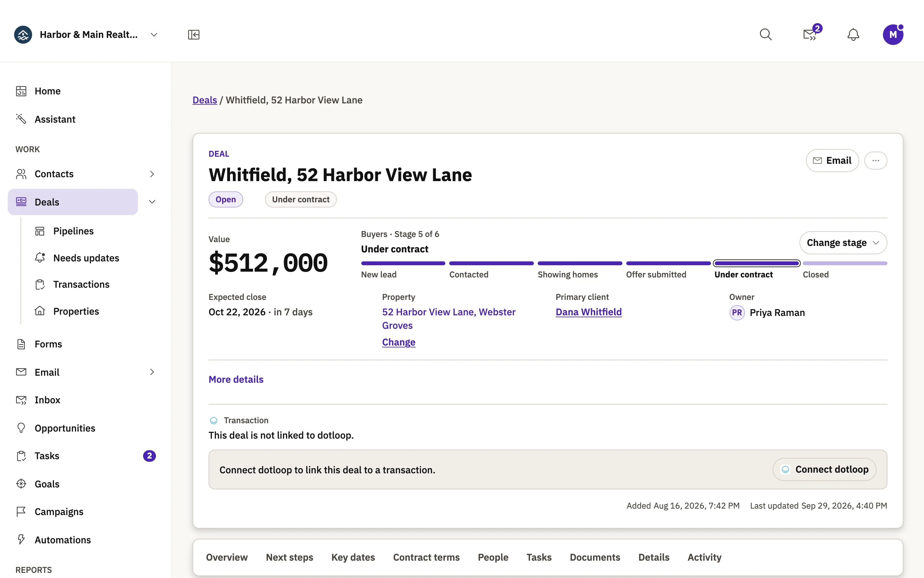Open the Documents tab
Viewport: 924px width, 578px height.
tap(595, 557)
